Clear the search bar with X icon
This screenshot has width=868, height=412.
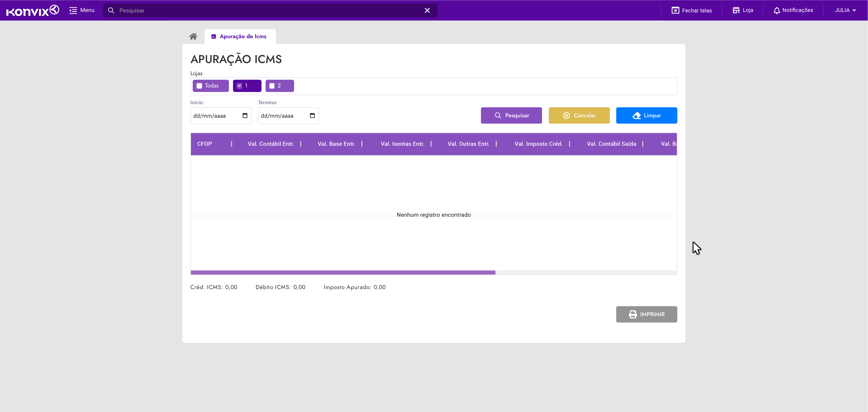(427, 10)
